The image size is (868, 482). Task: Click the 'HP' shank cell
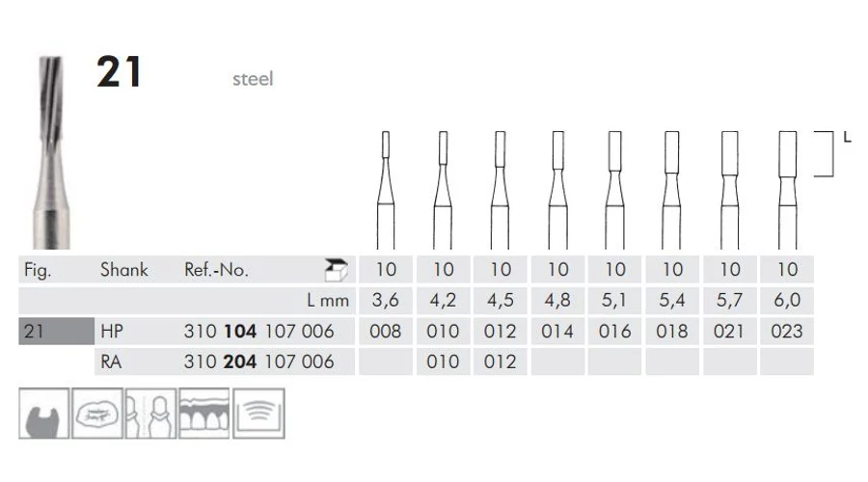click(x=112, y=331)
